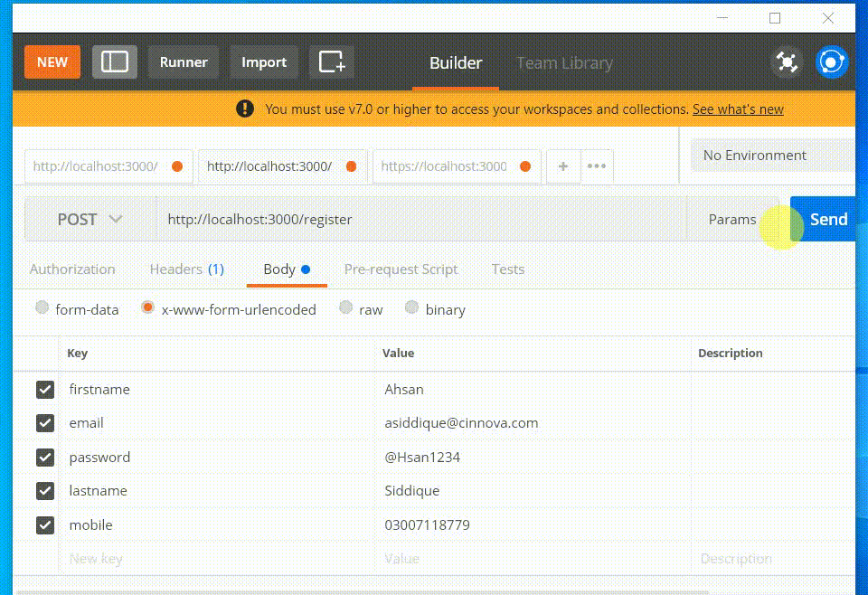The height and width of the screenshot is (595, 868).
Task: Select the raw body format option
Action: click(345, 308)
